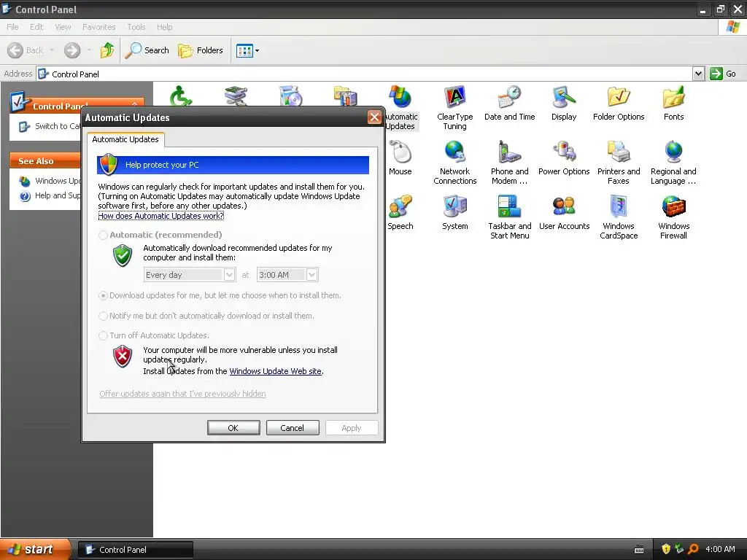Open the Start menu

pos(35,549)
